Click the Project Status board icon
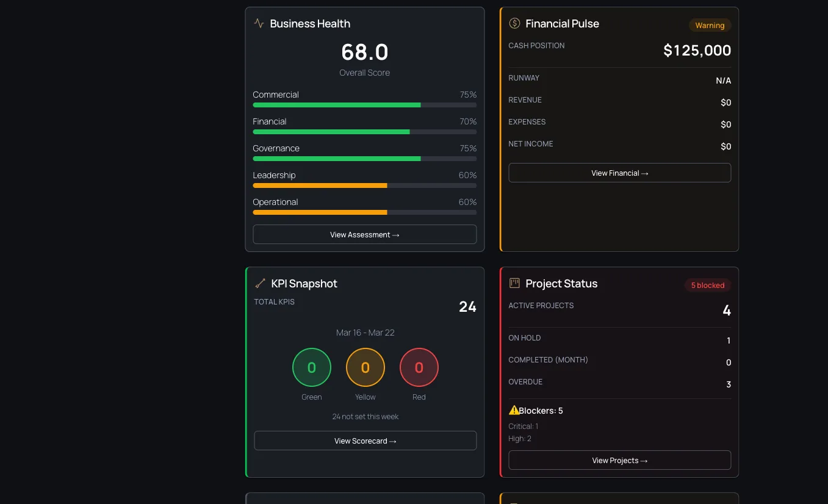828x504 pixels. click(x=514, y=283)
